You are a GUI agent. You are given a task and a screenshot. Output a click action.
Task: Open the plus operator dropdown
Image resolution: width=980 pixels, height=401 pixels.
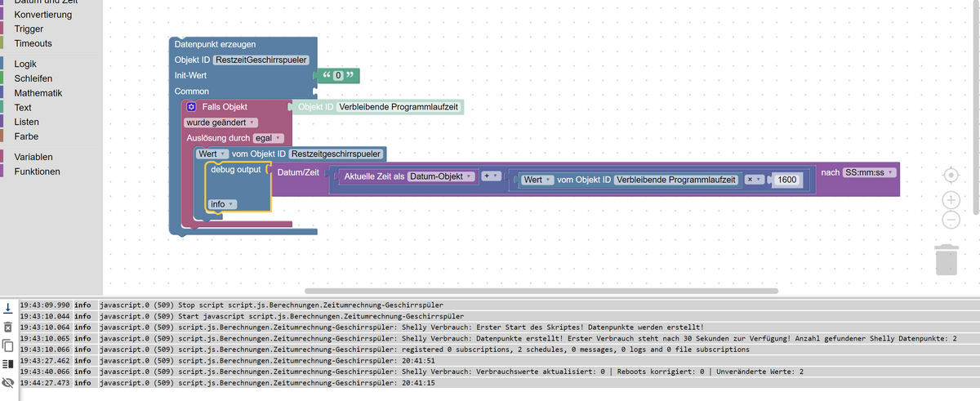(x=490, y=176)
